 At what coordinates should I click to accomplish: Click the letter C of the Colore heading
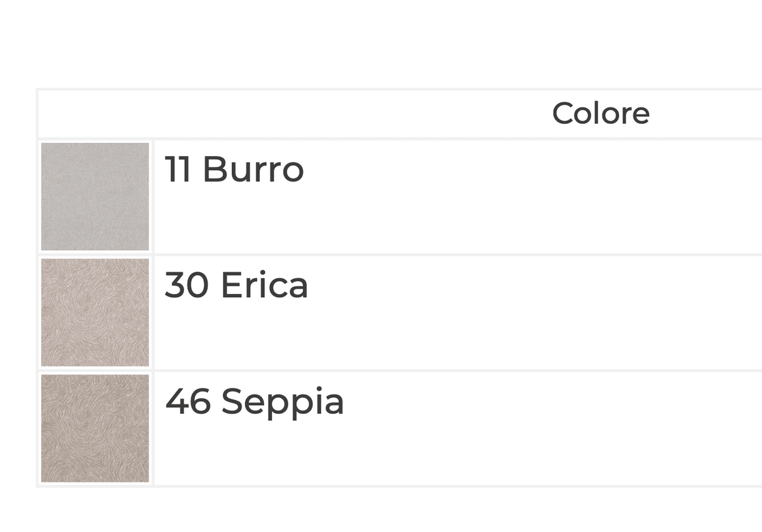[x=563, y=114]
